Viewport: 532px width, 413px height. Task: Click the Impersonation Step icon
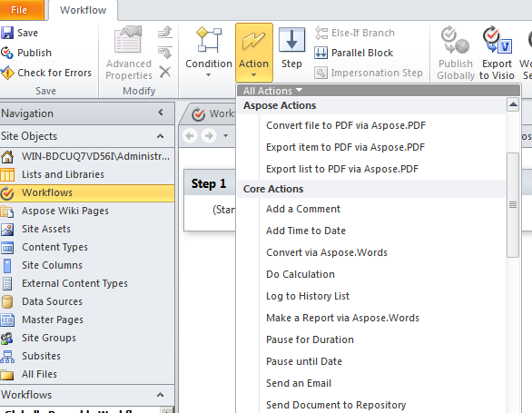(320, 73)
